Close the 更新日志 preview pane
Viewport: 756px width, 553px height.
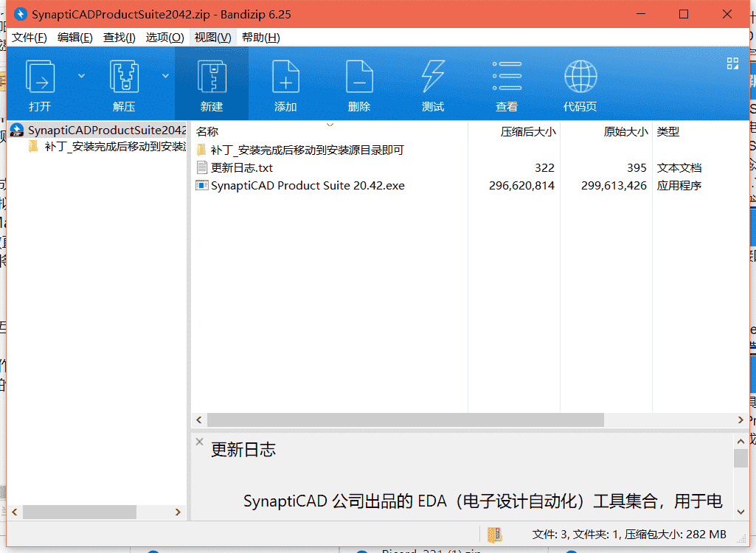click(x=200, y=441)
